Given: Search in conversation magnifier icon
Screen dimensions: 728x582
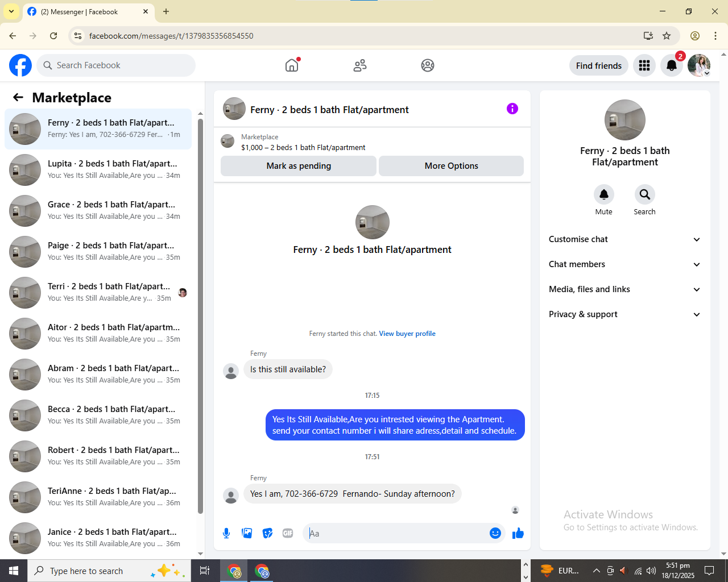Looking at the screenshot, I should [x=645, y=194].
